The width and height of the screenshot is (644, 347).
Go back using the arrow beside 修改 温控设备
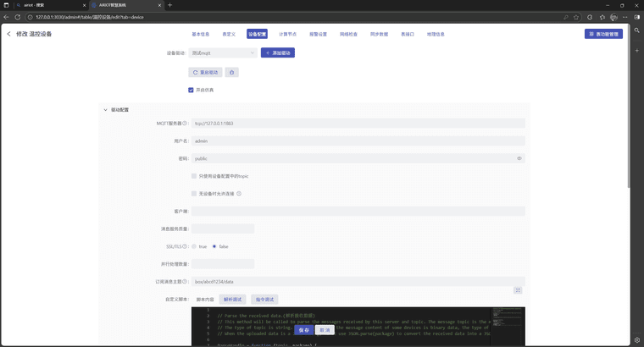(8, 34)
